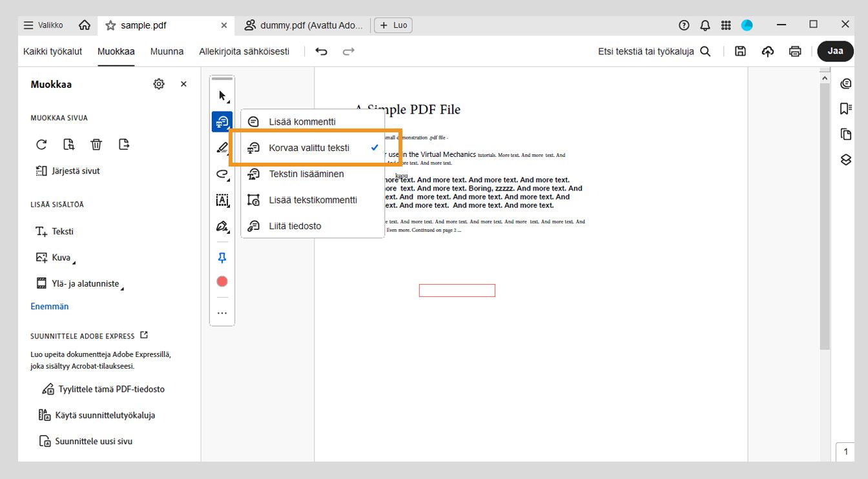Viewport: 868px width, 479px height.
Task: Choose Liitä tiedosto
Action: 313,226
